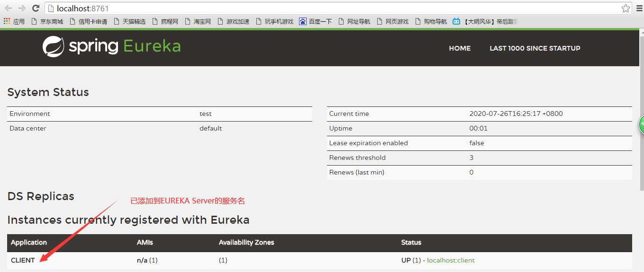The height and width of the screenshot is (272, 644).
Task: Click the Data center value 'default'
Action: coord(211,128)
